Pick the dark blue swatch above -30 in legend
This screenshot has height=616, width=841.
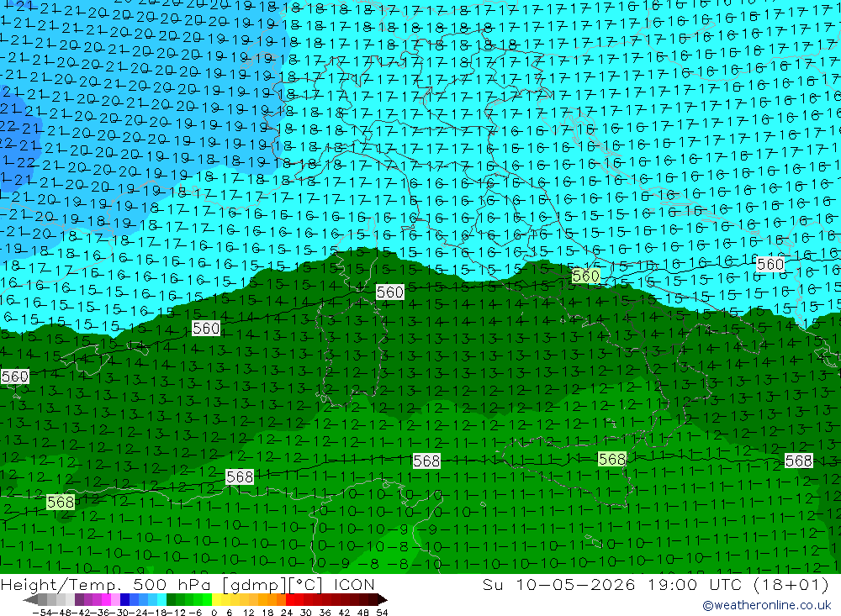tap(124, 599)
